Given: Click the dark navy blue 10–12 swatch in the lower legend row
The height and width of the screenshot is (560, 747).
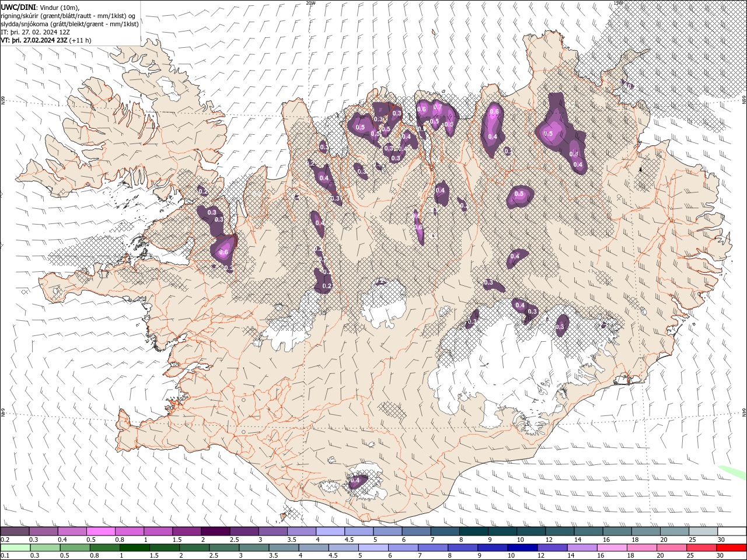Looking at the screenshot, I should pyautogui.click(x=523, y=548).
